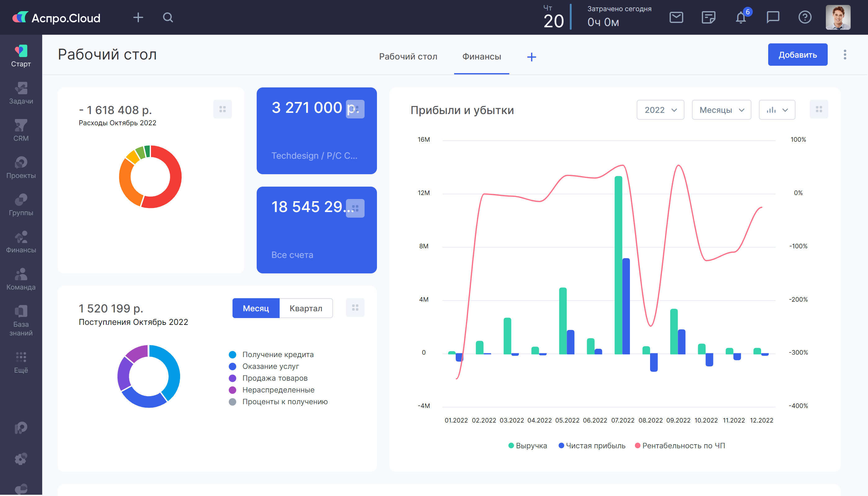Click the notes icon in header
The image size is (868, 496).
tap(708, 17)
